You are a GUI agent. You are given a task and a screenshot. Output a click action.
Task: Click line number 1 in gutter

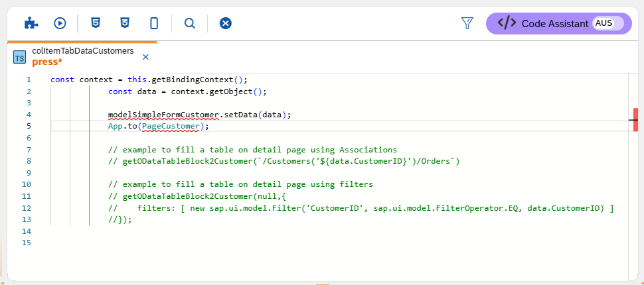[x=29, y=80]
